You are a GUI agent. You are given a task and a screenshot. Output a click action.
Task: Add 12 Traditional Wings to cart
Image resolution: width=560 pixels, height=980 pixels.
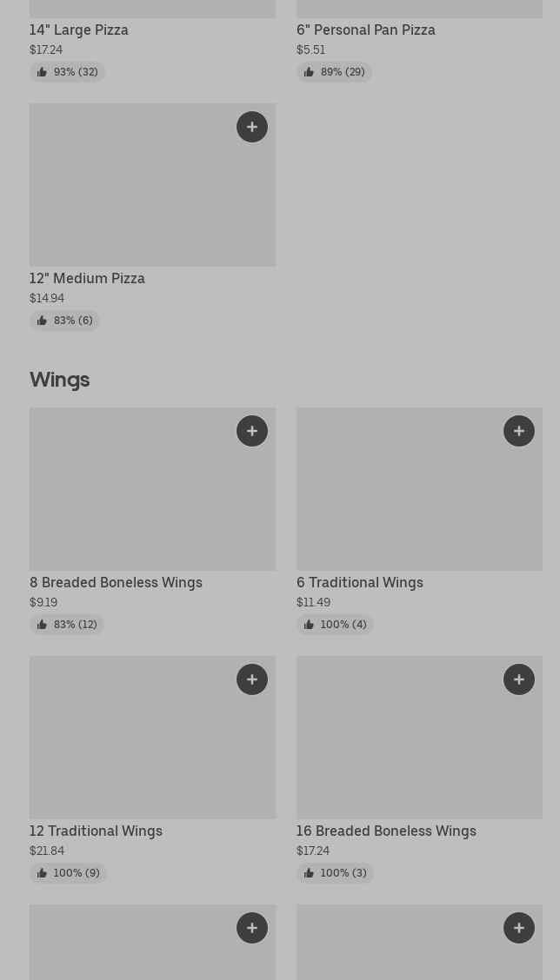point(252,679)
